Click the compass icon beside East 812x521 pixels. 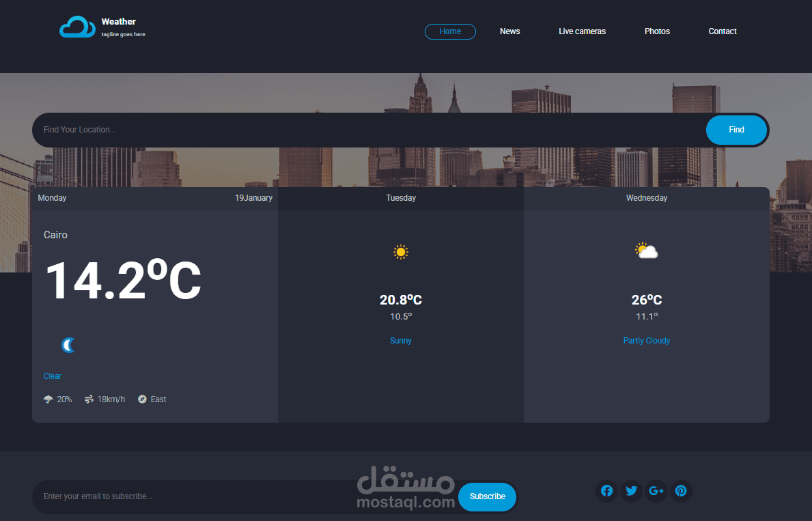[x=141, y=399]
